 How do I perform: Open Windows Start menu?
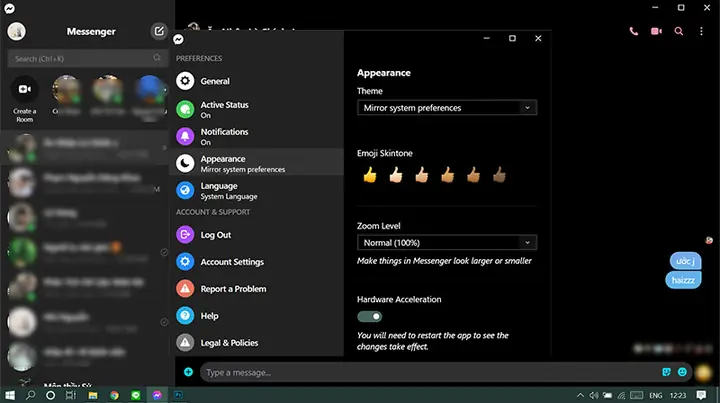10,395
